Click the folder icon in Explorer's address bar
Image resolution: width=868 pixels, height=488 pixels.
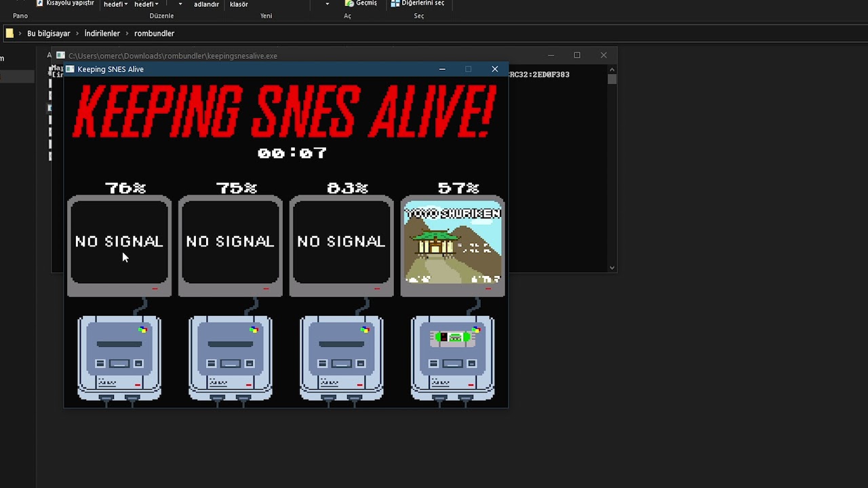9,33
